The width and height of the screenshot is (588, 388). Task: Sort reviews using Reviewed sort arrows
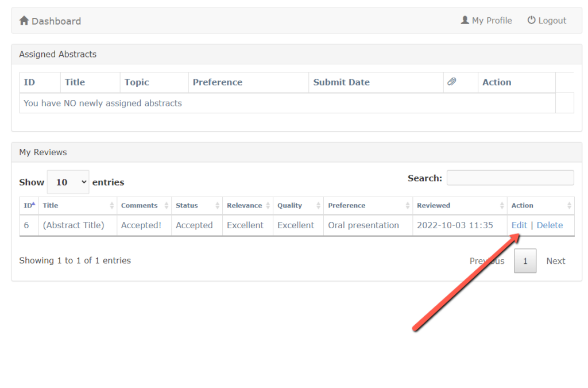tap(502, 205)
